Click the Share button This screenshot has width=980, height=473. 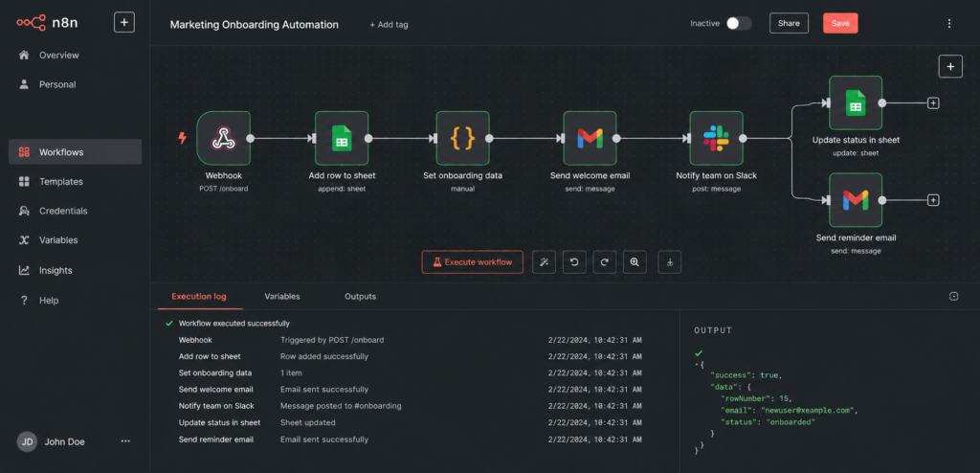(x=789, y=23)
